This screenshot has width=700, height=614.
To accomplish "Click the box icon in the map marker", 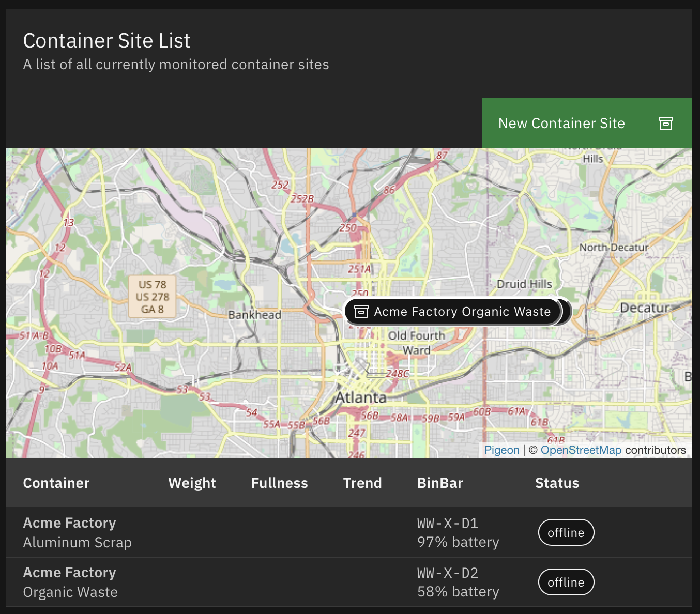I will (361, 312).
